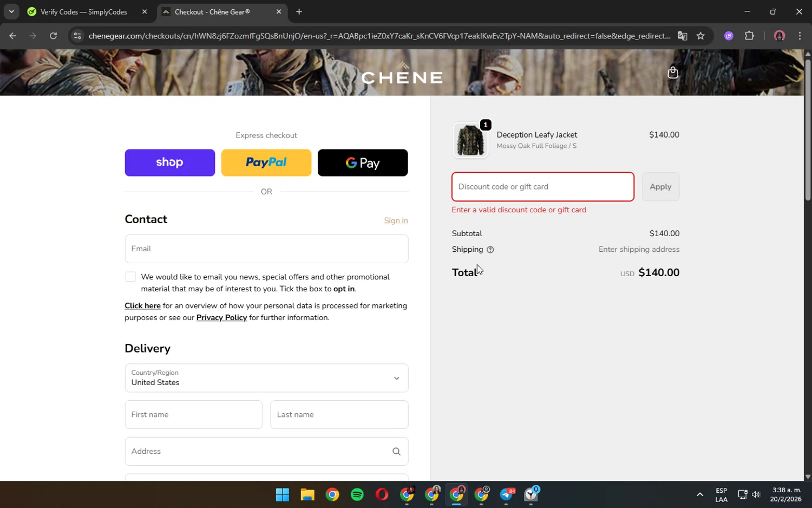Screen dimensions: 812x508
Task: Open the clock and date panel
Action: [786, 494]
